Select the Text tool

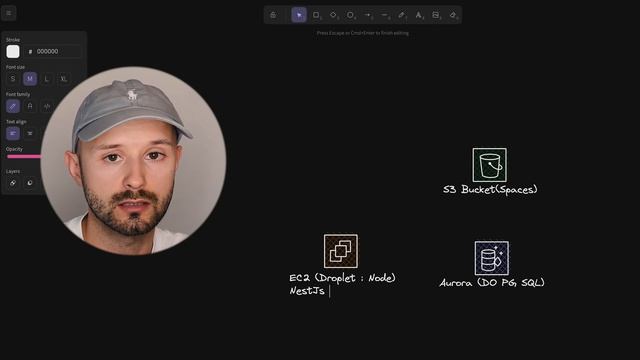point(419,15)
